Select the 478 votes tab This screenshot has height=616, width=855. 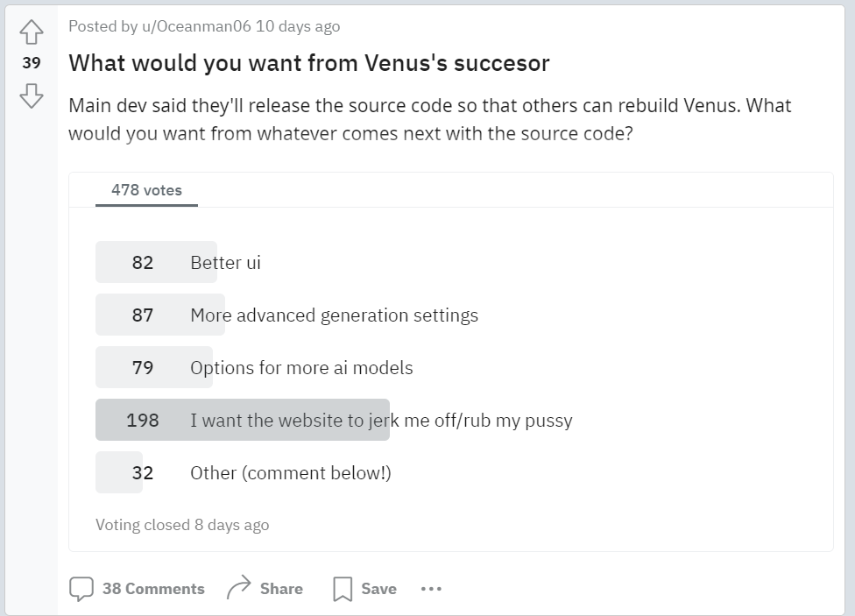point(146,190)
